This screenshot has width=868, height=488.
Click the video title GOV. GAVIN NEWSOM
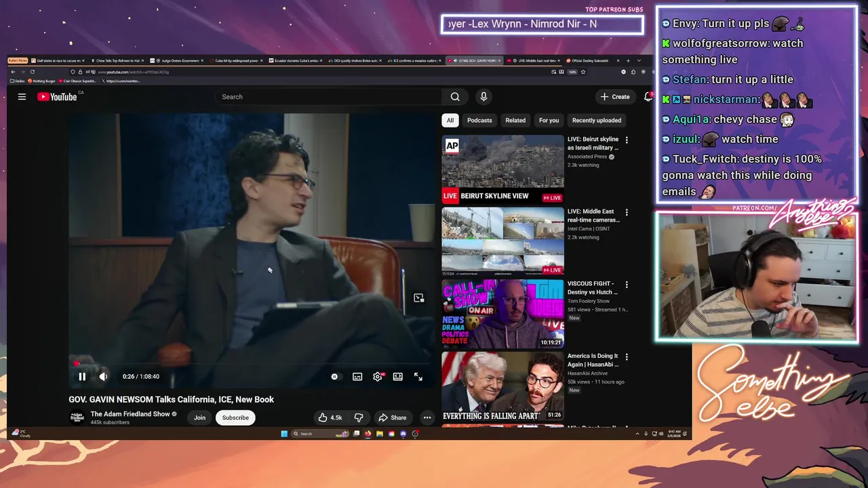[x=171, y=399]
